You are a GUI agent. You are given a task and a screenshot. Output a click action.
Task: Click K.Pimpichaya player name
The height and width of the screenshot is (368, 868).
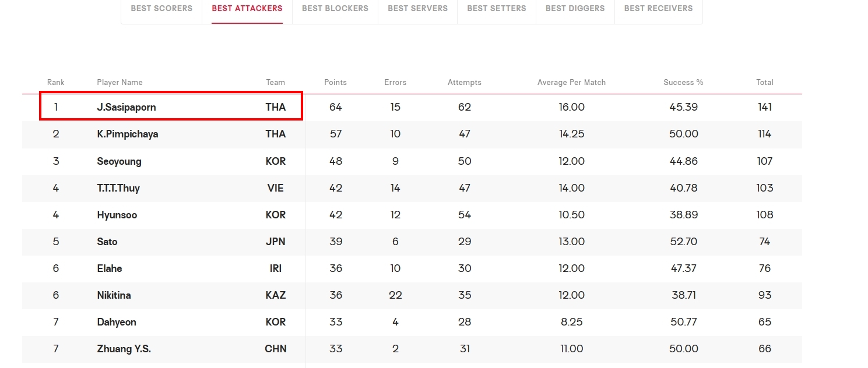coord(128,134)
